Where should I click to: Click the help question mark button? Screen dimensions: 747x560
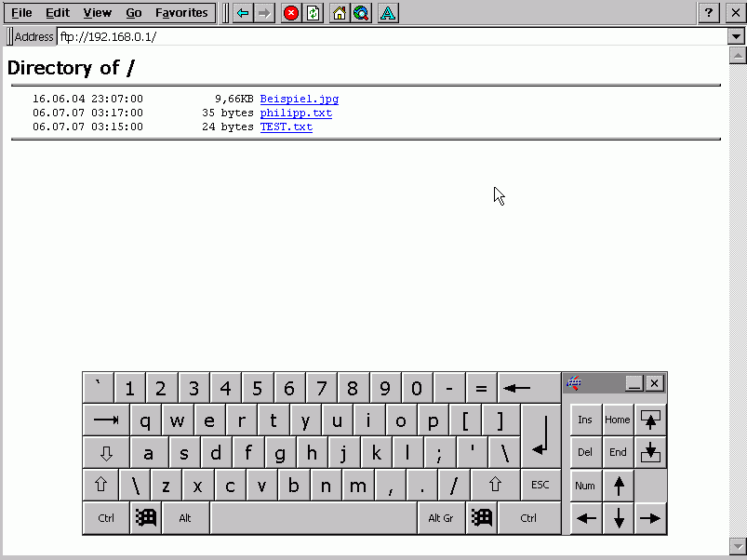click(709, 13)
